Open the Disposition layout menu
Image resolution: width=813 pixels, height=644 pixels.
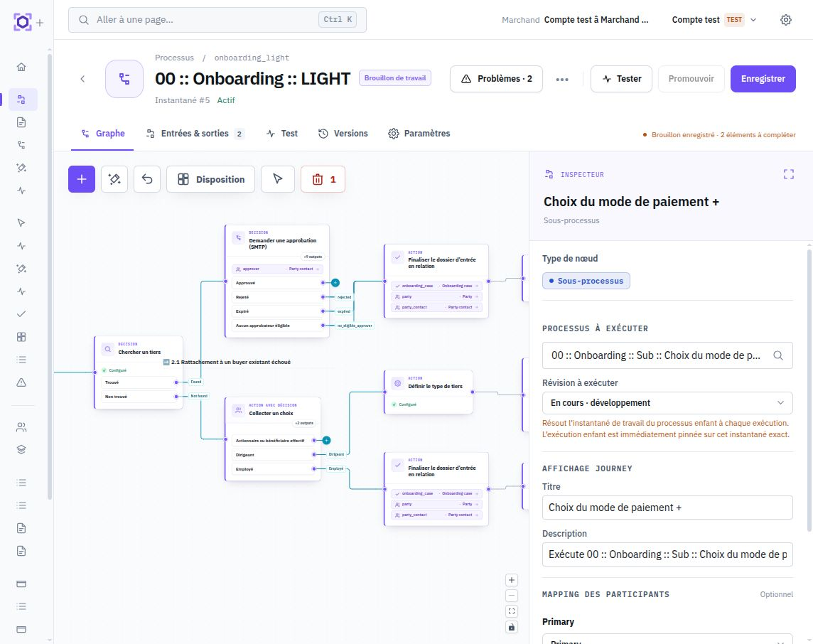210,179
